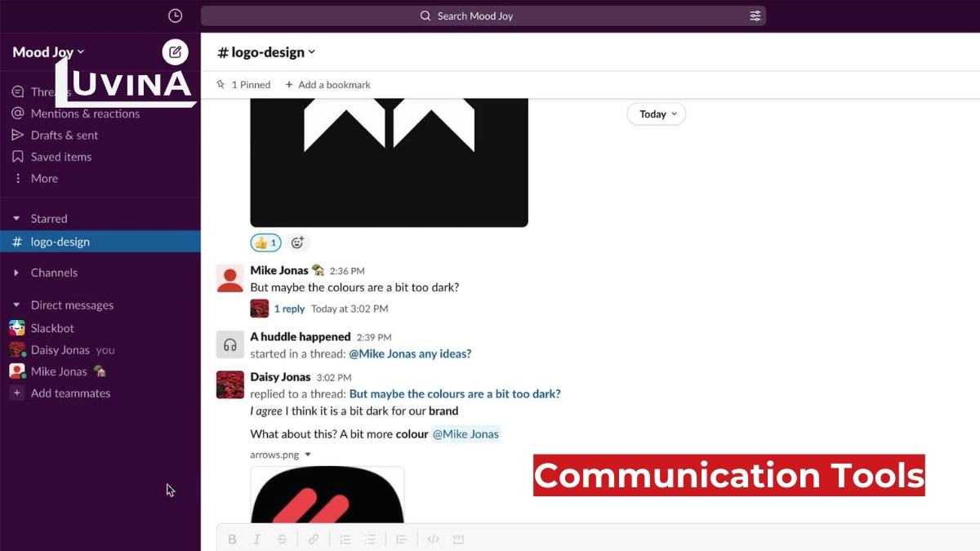Apply code formatting with the code icon

pos(433,539)
